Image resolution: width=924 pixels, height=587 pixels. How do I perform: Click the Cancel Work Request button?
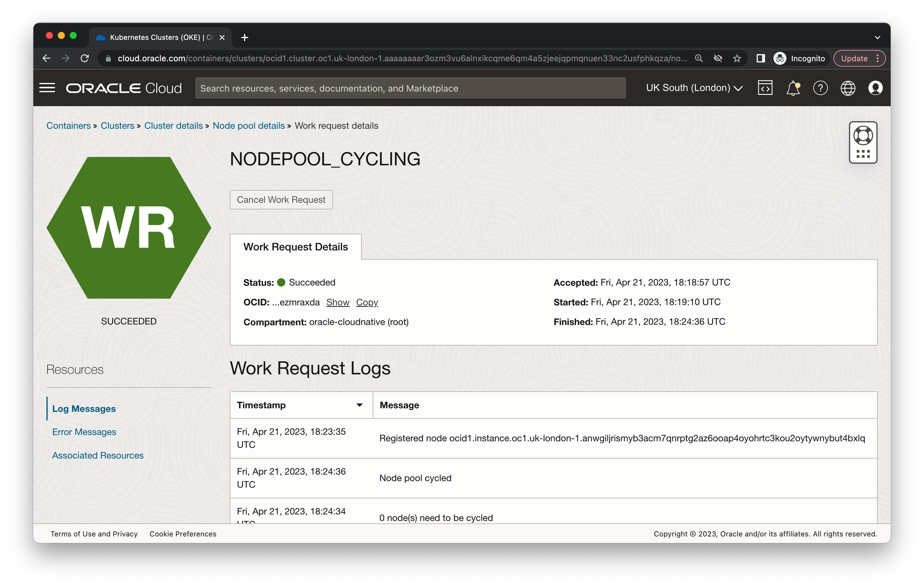(281, 199)
